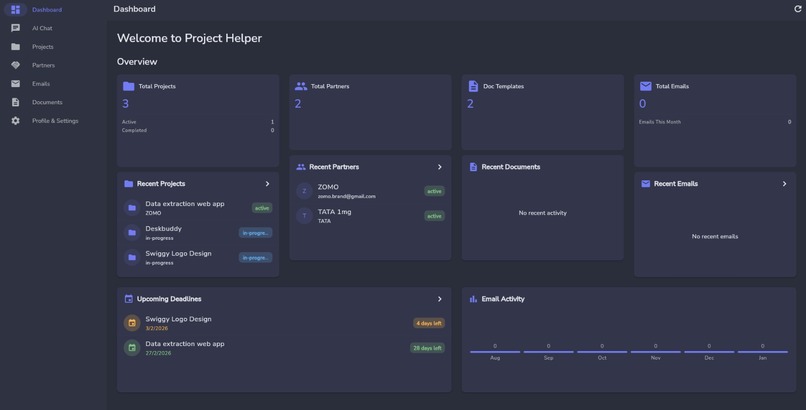Click the Recent Documents header file icon
Viewport: 806px width, 410px height.
(473, 167)
